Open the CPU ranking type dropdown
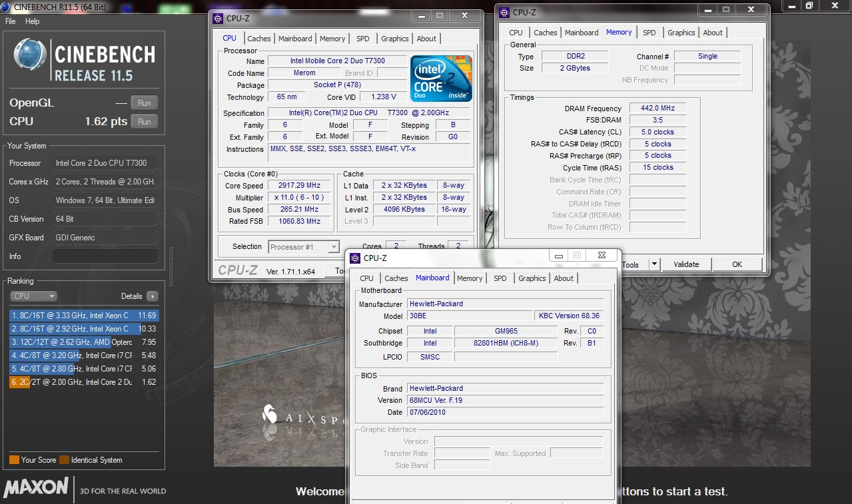 (x=33, y=296)
